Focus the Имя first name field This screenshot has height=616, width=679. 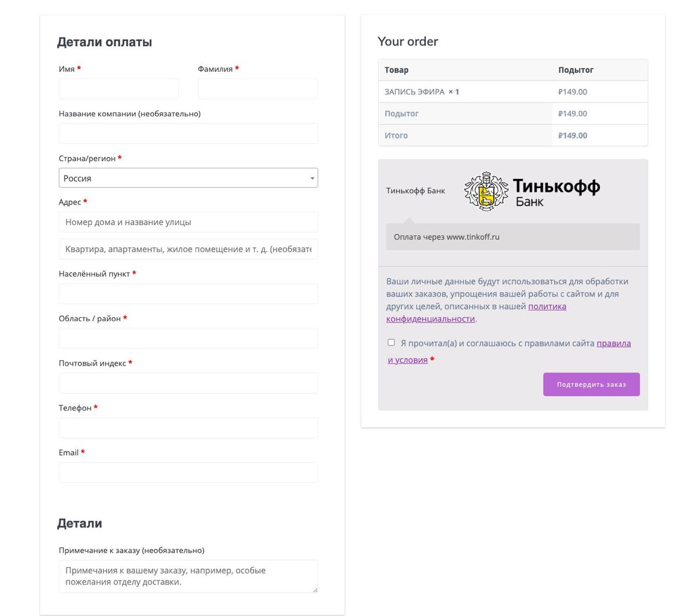coord(119,89)
